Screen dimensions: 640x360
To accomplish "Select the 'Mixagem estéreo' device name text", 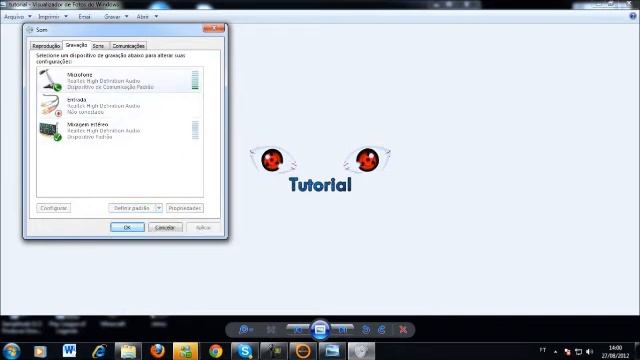I will pyautogui.click(x=88, y=124).
